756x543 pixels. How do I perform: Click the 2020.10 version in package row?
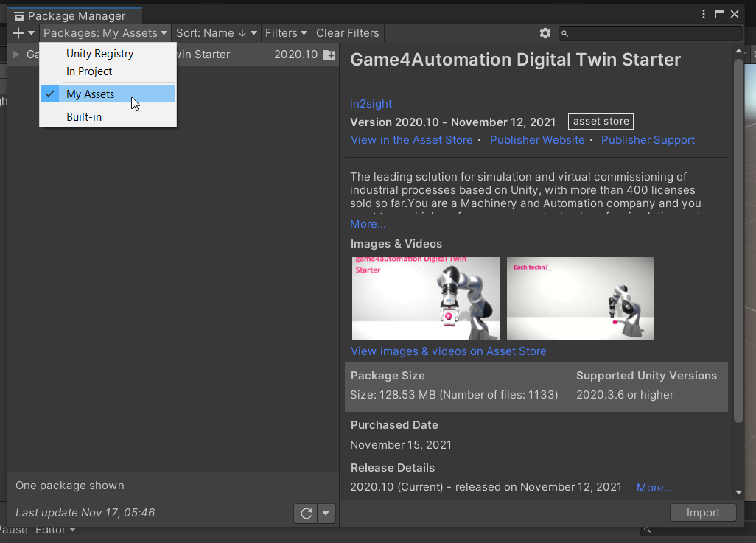tap(296, 55)
